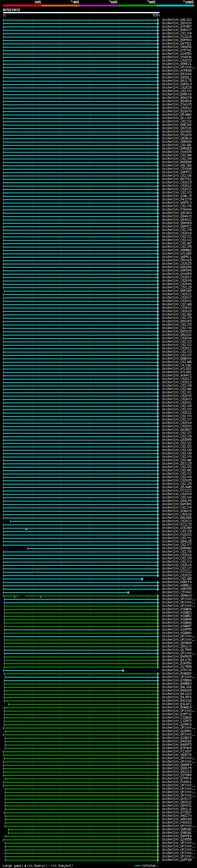This screenshot has width=197, height=868.
Task: Select hit UniRef100_Q5JNA0
Action: click(x=176, y=115)
